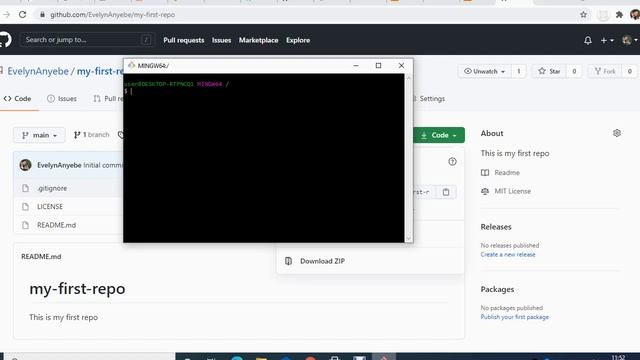Open the plus create-new dropdown
Screen dimensions: 640x360
click(x=607, y=40)
